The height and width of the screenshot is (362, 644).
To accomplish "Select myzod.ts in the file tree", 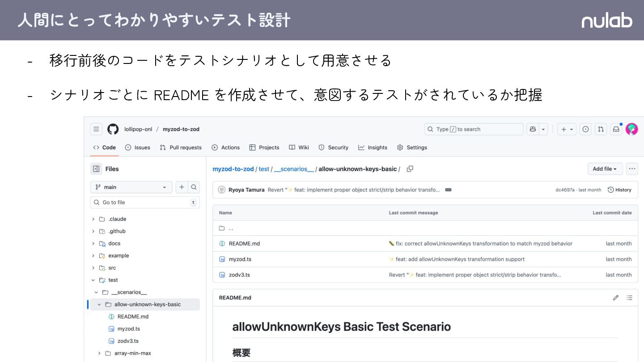I will coord(128,329).
